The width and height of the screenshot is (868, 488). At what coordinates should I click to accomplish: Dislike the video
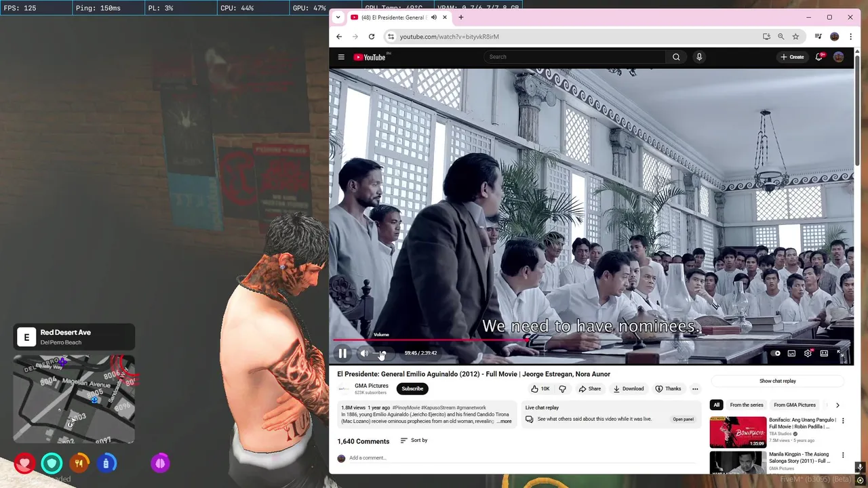click(x=562, y=389)
